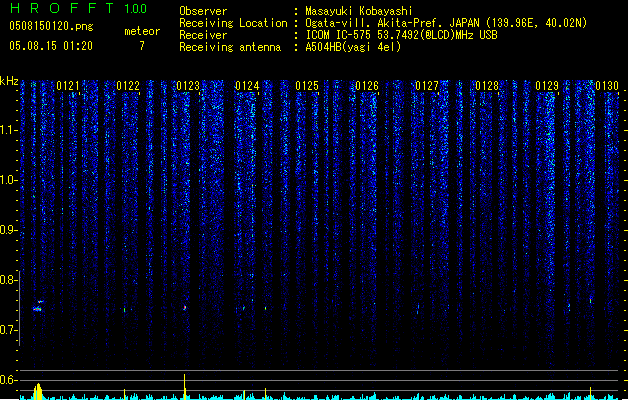Click the kHz axis unit label
Image resolution: width=629 pixels, height=400 pixels.
click(x=9, y=81)
